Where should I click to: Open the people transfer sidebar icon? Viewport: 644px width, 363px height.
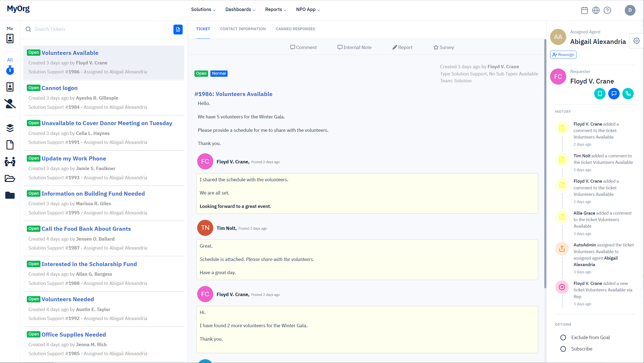10,162
